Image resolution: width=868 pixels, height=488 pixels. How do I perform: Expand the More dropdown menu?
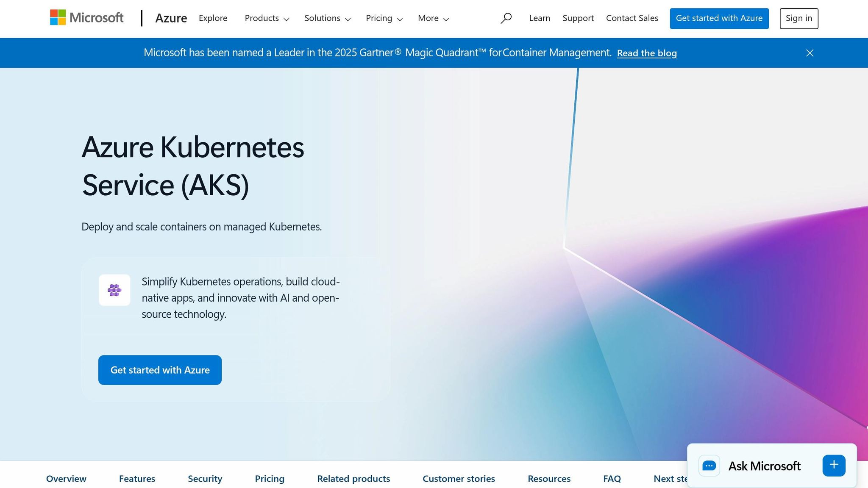point(433,18)
